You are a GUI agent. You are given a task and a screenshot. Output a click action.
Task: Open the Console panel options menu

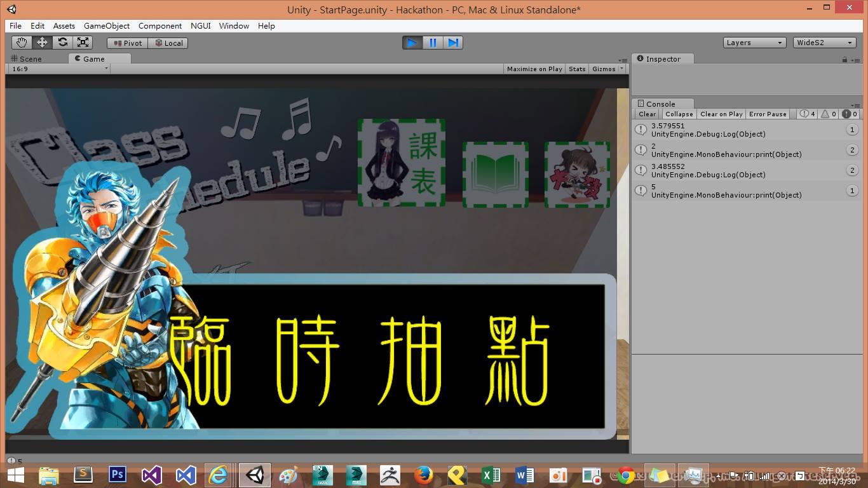tap(855, 104)
